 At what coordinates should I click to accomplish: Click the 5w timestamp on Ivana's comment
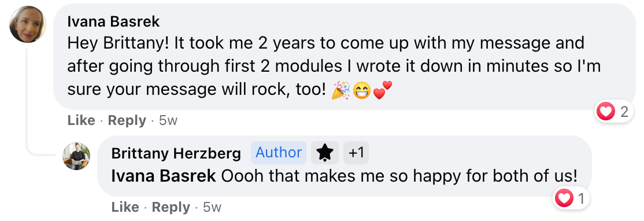point(168,121)
